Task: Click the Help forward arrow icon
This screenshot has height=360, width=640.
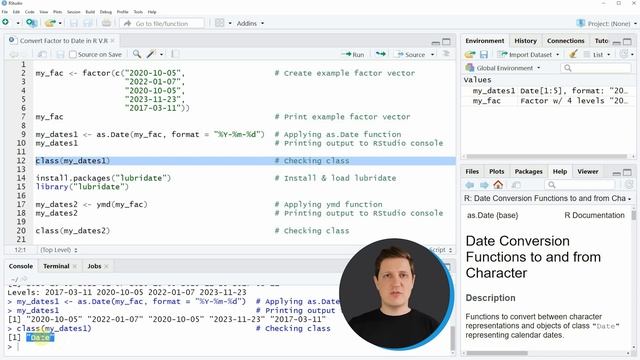Action: point(484,185)
